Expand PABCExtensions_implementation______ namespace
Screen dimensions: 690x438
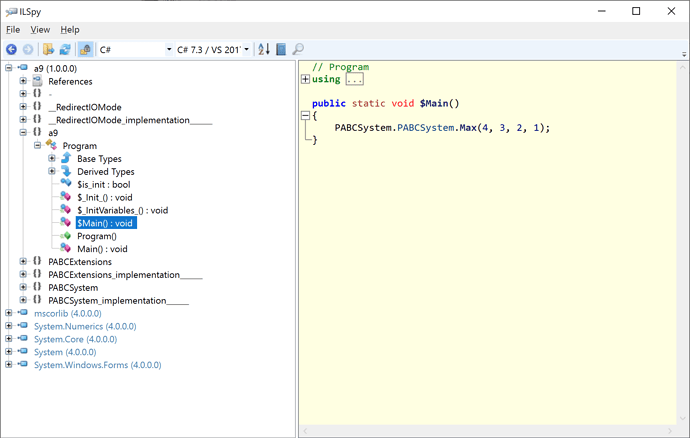click(23, 274)
